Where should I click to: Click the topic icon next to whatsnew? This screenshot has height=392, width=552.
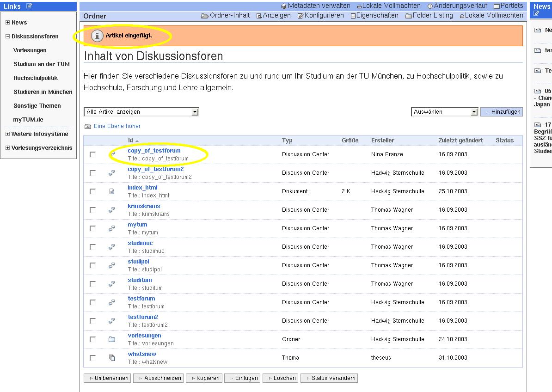tap(112, 358)
